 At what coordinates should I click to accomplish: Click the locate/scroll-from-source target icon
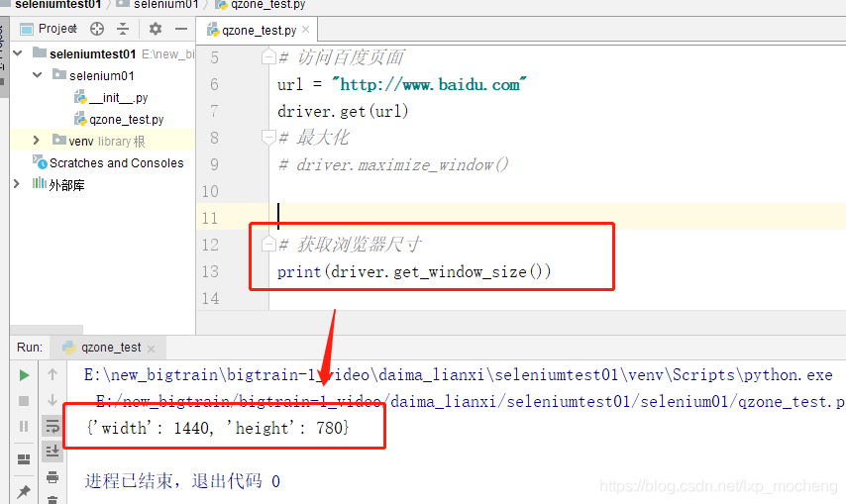pos(97,29)
